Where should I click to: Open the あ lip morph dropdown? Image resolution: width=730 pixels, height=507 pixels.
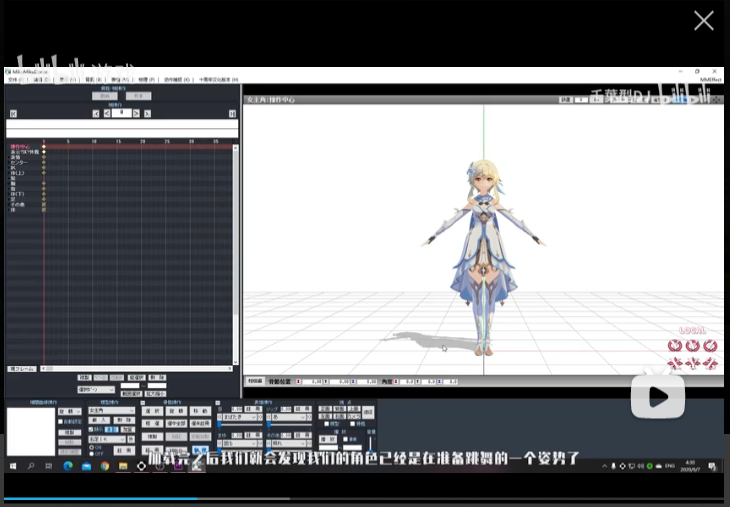click(x=289, y=417)
